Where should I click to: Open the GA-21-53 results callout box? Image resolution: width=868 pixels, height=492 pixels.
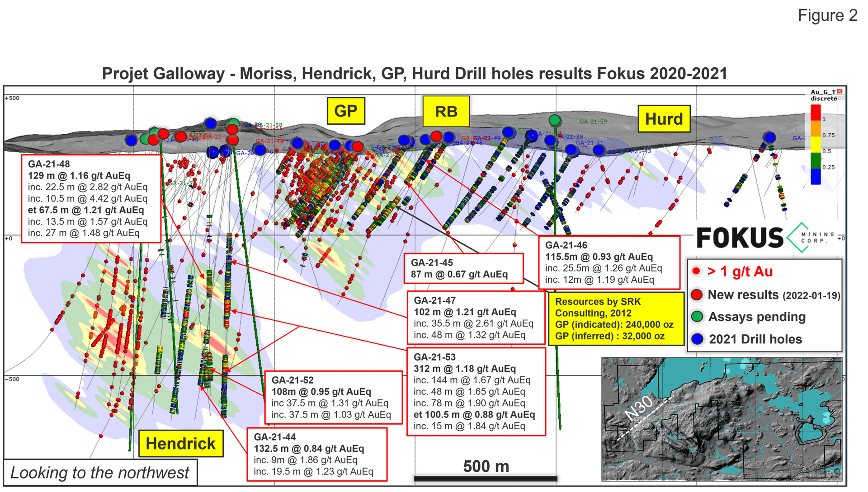[476, 392]
